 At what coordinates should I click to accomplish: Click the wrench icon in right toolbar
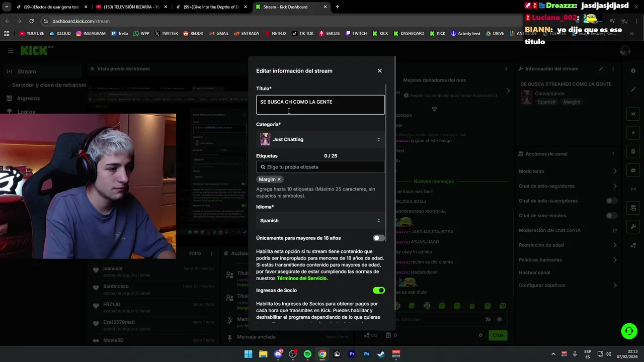click(633, 227)
